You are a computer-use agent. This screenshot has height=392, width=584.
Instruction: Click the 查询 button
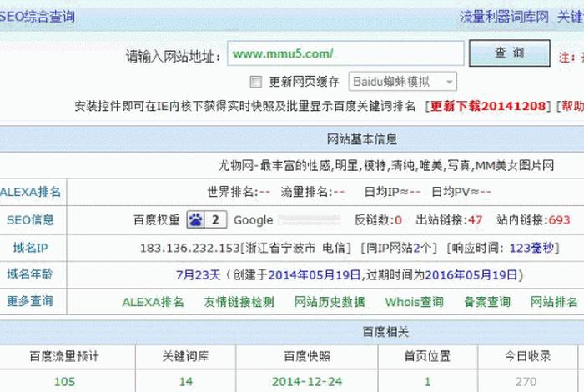tap(510, 53)
